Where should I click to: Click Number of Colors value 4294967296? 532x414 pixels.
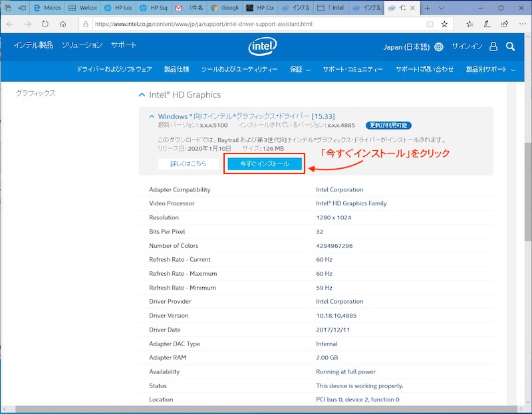coord(334,246)
